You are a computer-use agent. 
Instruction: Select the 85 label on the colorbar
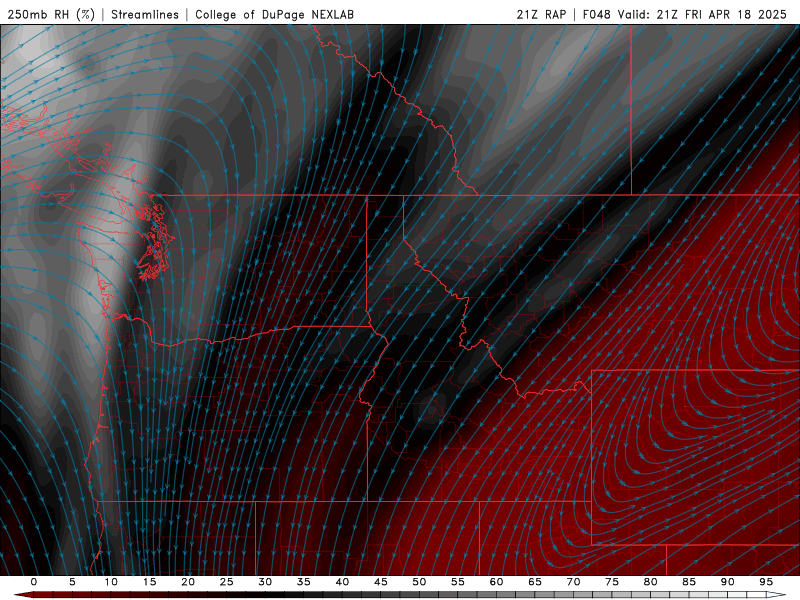(689, 582)
